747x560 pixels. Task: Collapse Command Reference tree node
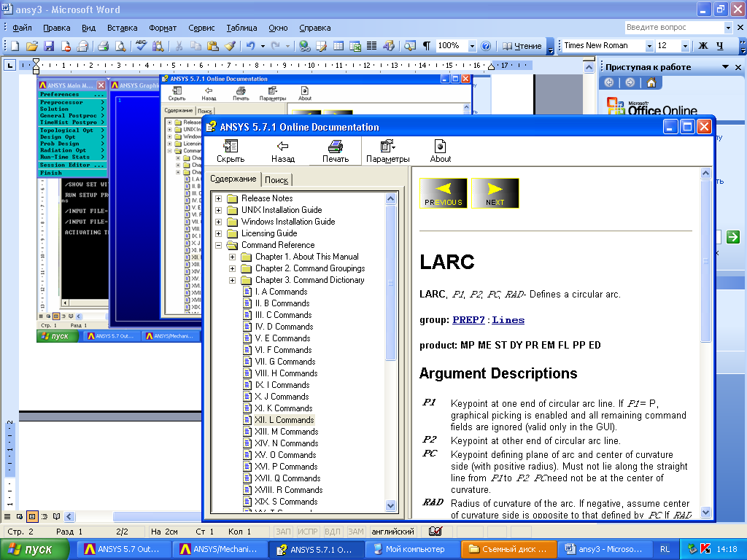tap(218, 245)
